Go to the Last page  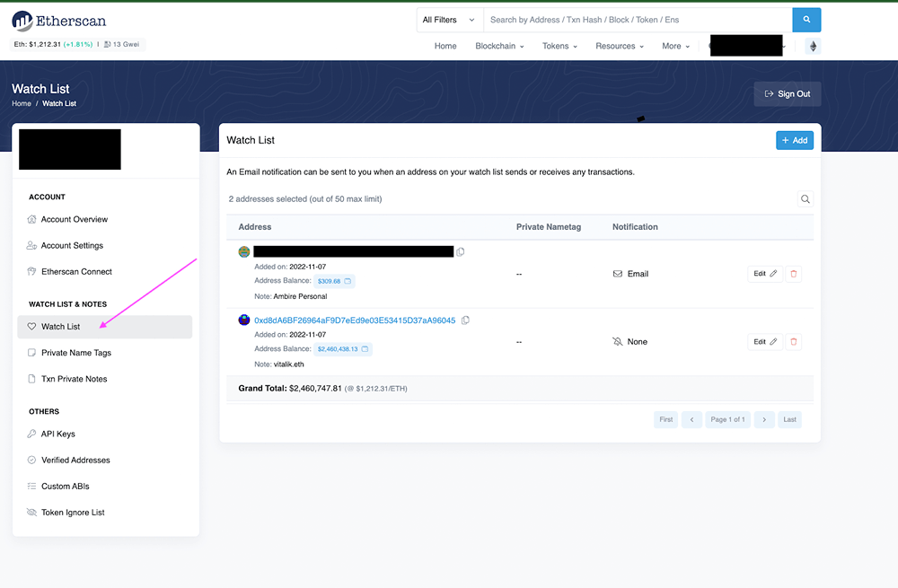pyautogui.click(x=789, y=419)
